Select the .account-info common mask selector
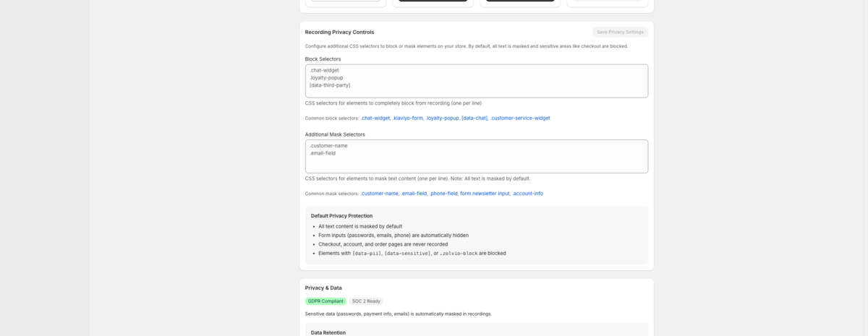This screenshot has width=868, height=336. pos(527,194)
